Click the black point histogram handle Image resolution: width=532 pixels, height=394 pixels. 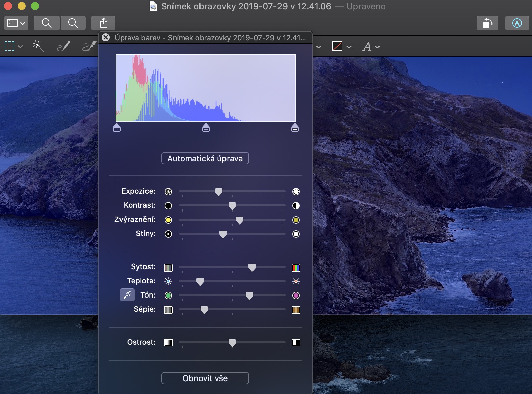[117, 128]
